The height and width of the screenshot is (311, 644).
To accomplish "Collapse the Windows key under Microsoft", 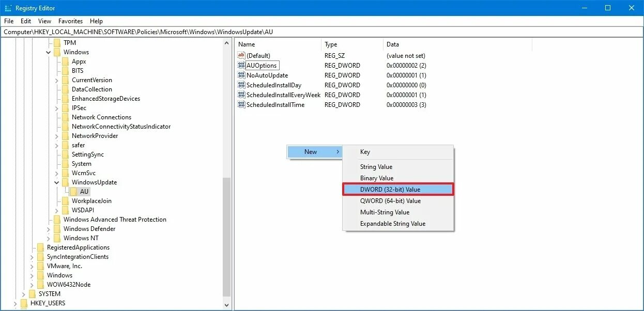I will pyautogui.click(x=48, y=52).
